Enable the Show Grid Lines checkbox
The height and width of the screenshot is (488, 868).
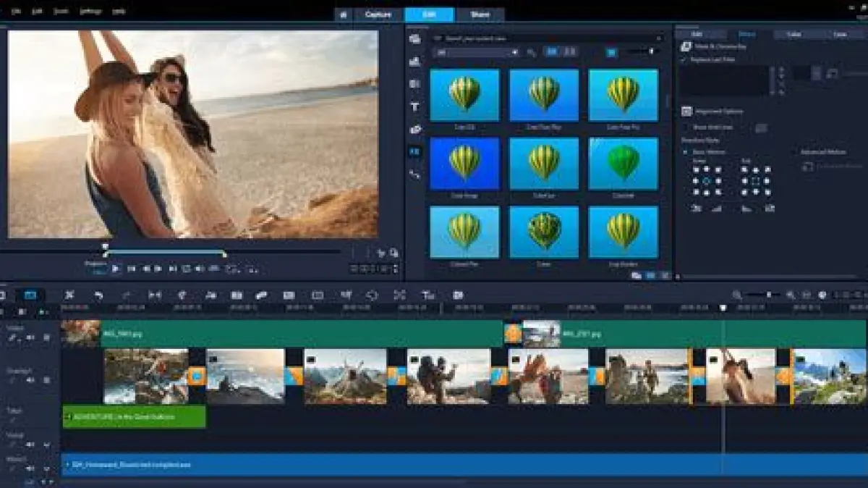pyautogui.click(x=686, y=127)
